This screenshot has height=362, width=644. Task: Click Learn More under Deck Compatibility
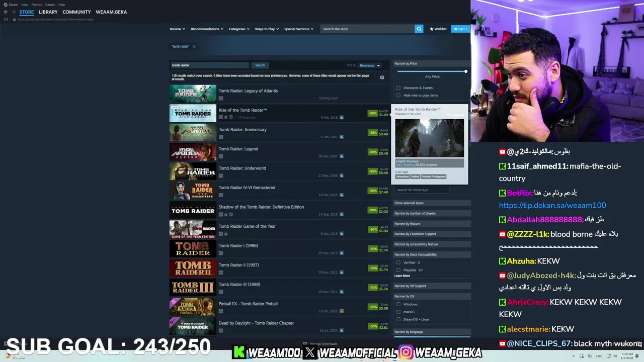pyautogui.click(x=402, y=276)
